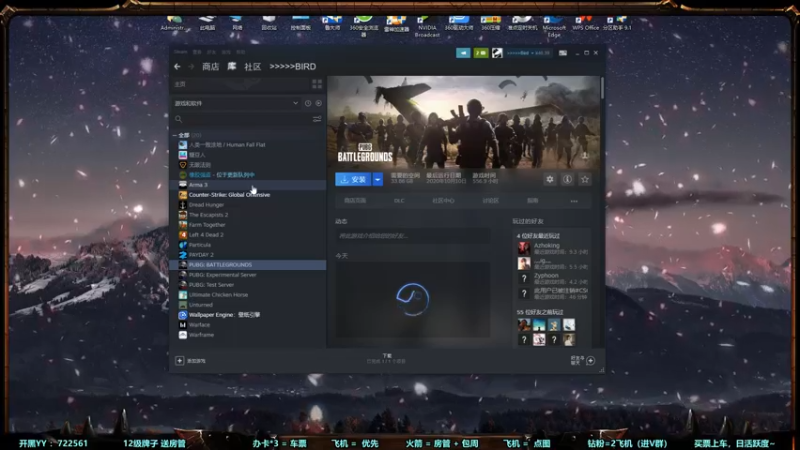Select Counter-Strike: Global Offensive in list

tap(248, 194)
